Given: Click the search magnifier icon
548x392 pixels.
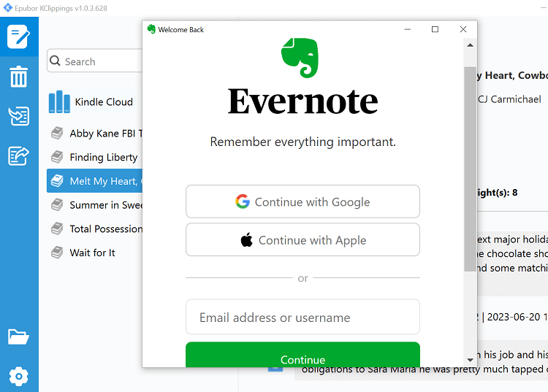Looking at the screenshot, I should [x=55, y=61].
